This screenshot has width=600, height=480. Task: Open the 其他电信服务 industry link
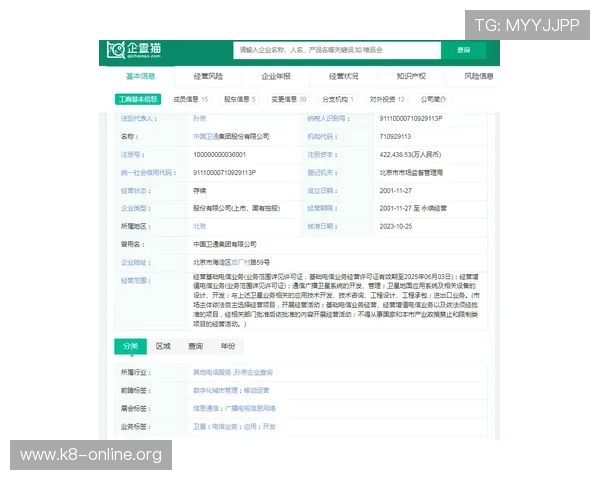point(212,372)
